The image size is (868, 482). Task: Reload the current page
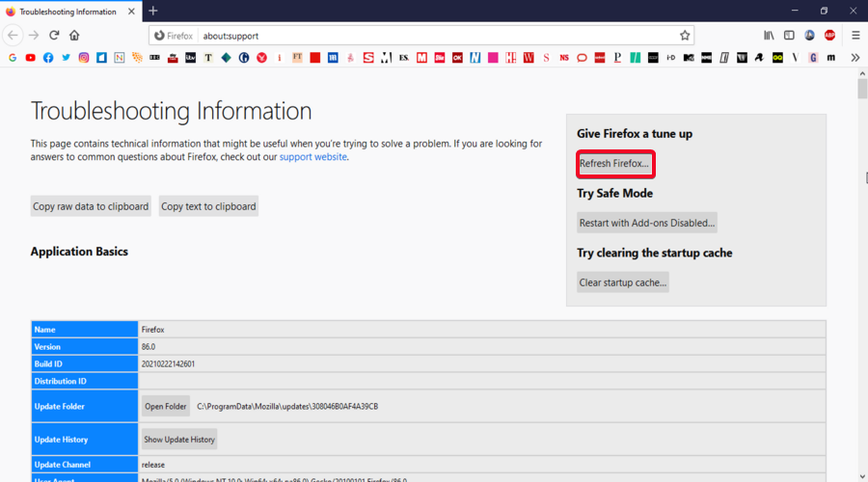tap(54, 36)
